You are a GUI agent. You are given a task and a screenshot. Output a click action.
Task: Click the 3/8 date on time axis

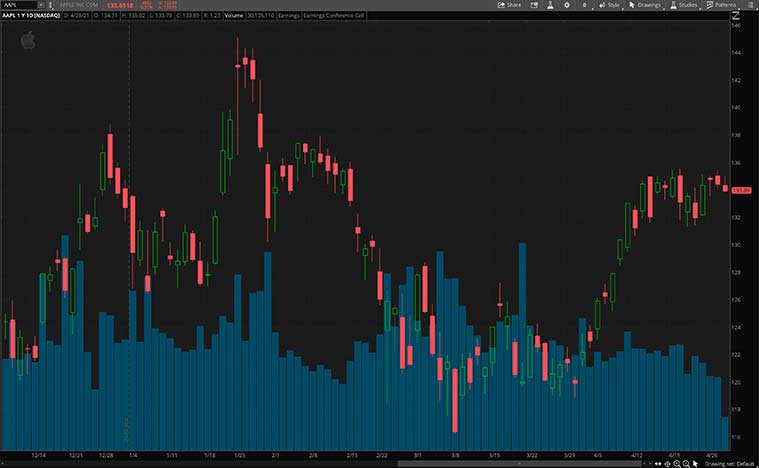(455, 455)
